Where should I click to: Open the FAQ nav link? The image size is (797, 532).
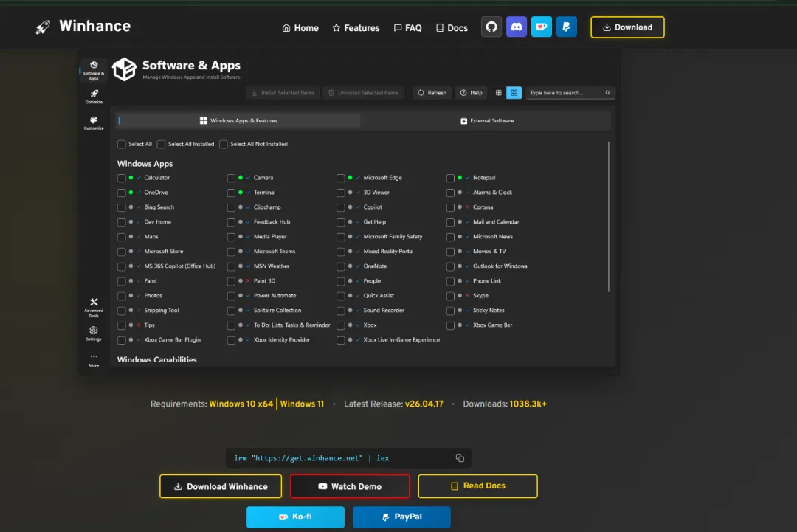[x=407, y=28]
